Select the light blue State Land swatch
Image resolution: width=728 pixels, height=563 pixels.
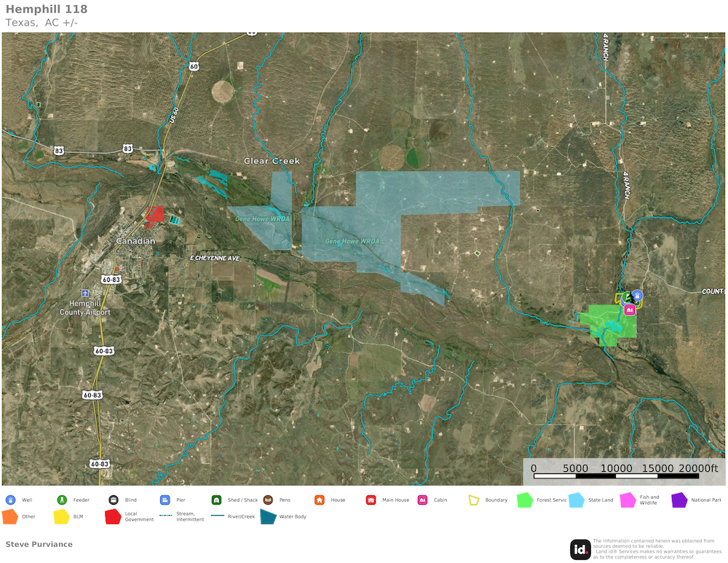577,500
